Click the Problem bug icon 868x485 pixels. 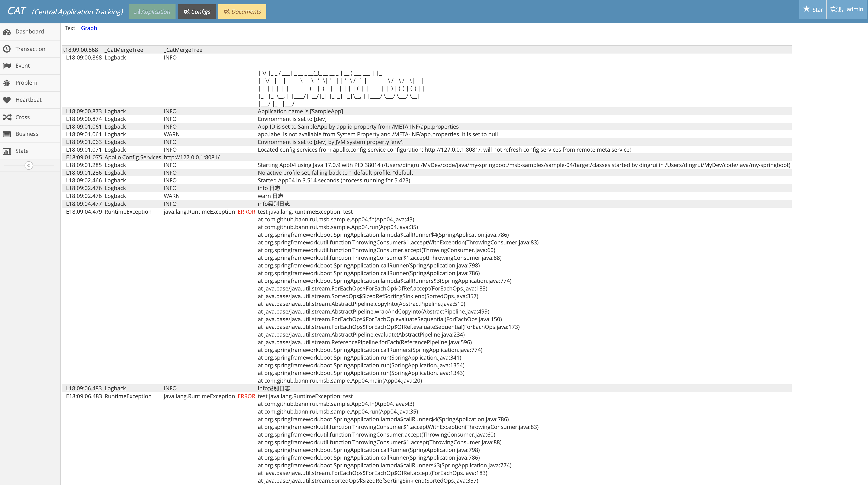[7, 83]
